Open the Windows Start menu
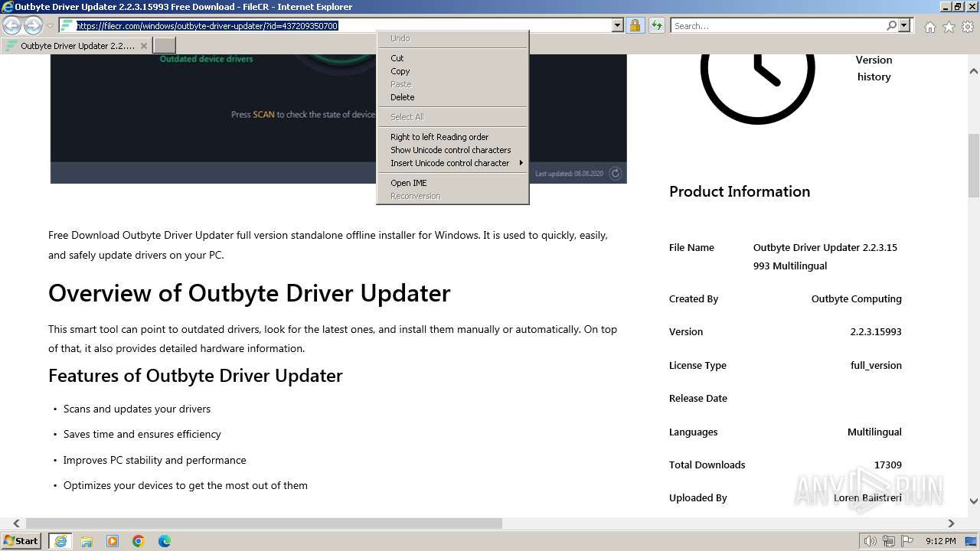This screenshot has height=551, width=980. point(22,541)
